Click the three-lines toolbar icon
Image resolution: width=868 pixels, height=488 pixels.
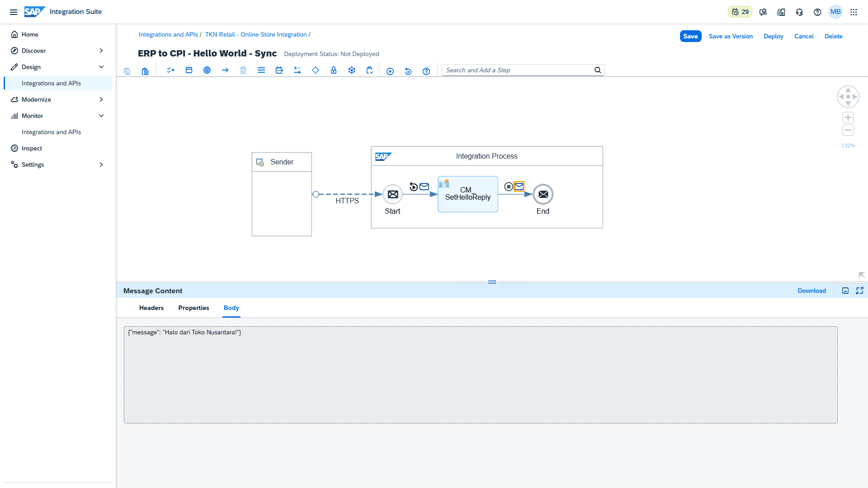click(x=261, y=70)
